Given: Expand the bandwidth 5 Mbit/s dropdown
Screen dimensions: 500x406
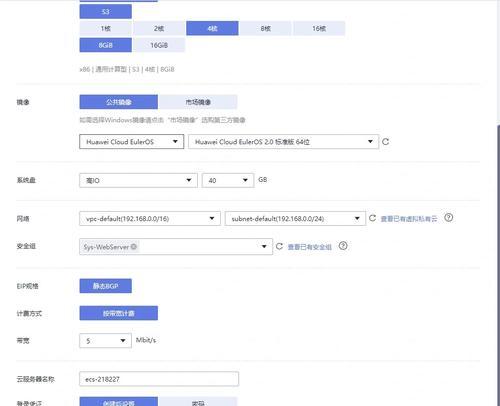Looking at the screenshot, I should coord(105,341).
